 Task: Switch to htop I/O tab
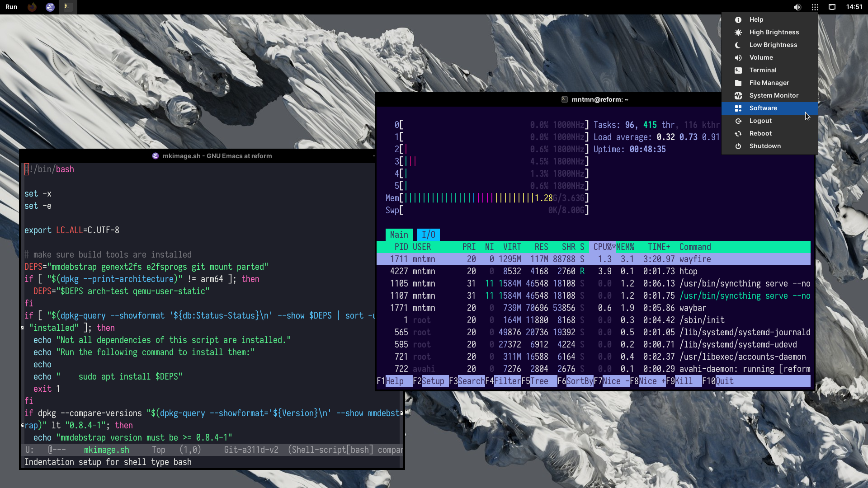coord(428,235)
